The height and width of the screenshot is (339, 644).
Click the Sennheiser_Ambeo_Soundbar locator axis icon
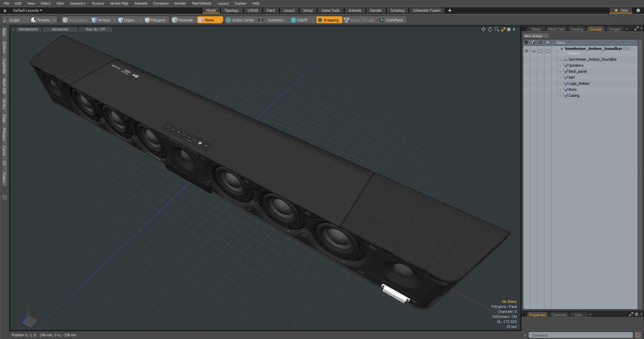[x=566, y=59]
